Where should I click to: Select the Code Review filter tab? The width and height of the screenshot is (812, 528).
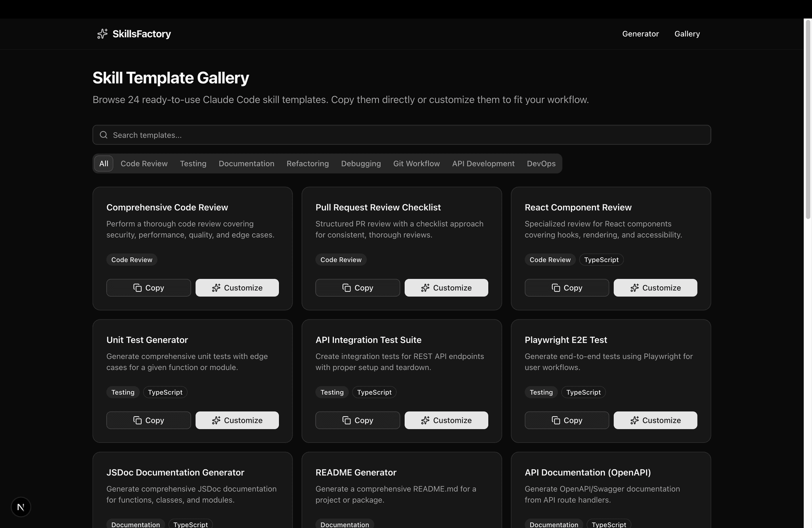pos(144,164)
